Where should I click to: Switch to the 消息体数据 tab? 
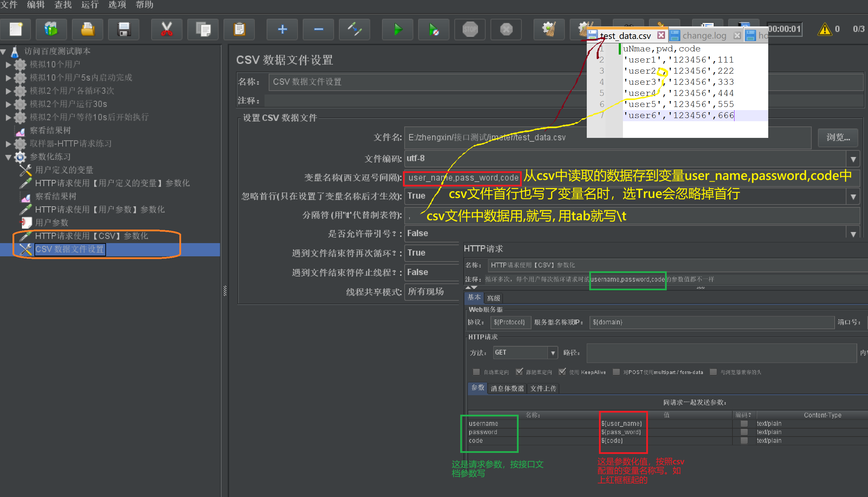coord(507,388)
